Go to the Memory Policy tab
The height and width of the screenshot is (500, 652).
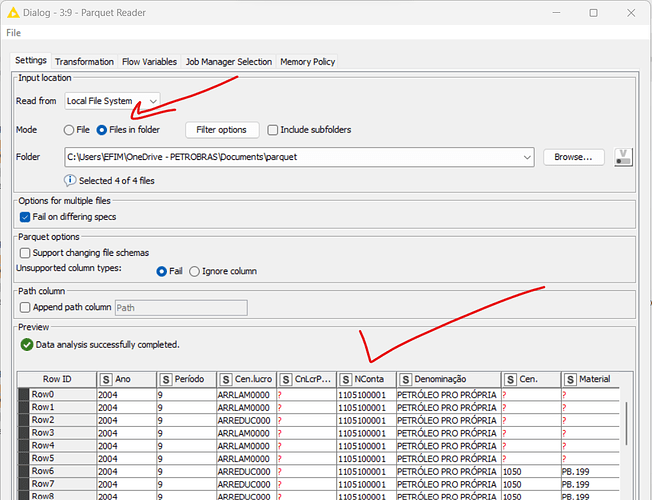[x=307, y=62]
